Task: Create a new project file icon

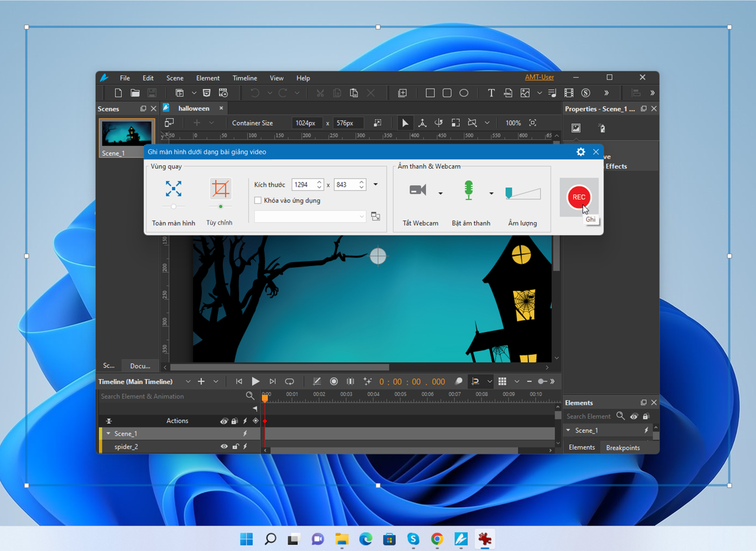Action: 118,93
